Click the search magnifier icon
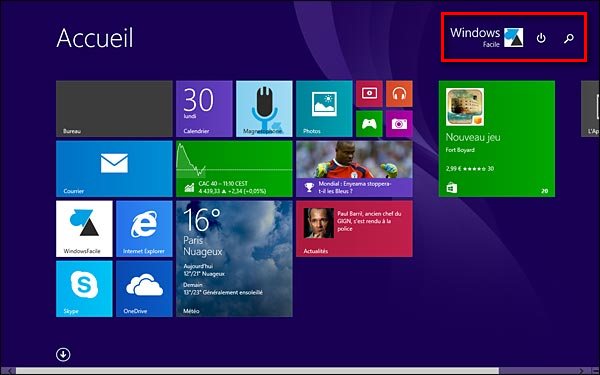Image resolution: width=600 pixels, height=375 pixels. 569,38
